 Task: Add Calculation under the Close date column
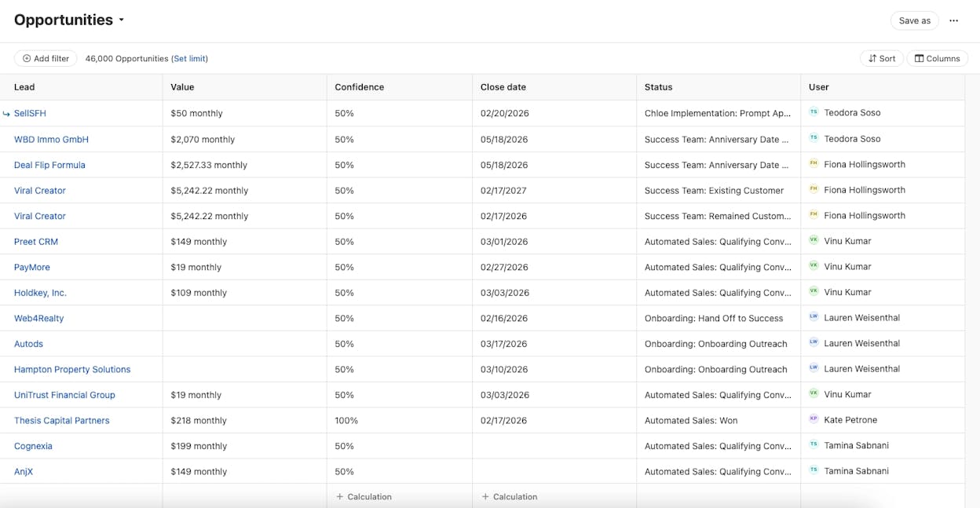point(510,496)
